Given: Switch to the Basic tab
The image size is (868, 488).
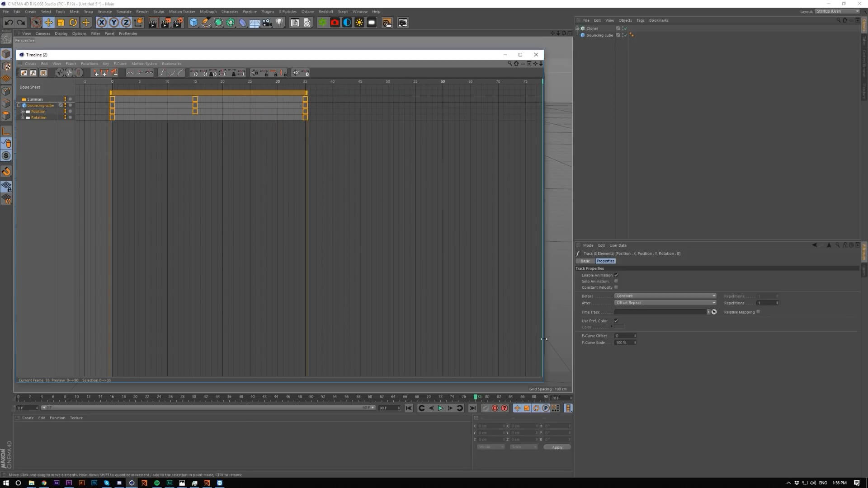Looking at the screenshot, I should (585, 261).
